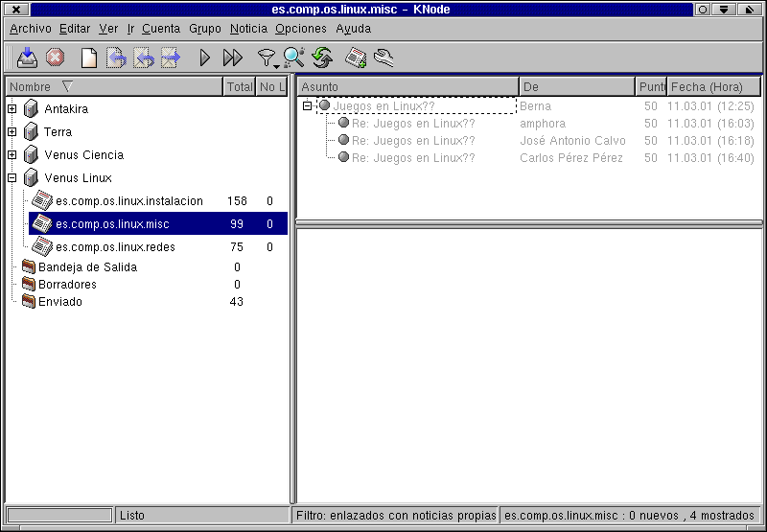Open the reply from José Antonio Calvo

point(412,141)
